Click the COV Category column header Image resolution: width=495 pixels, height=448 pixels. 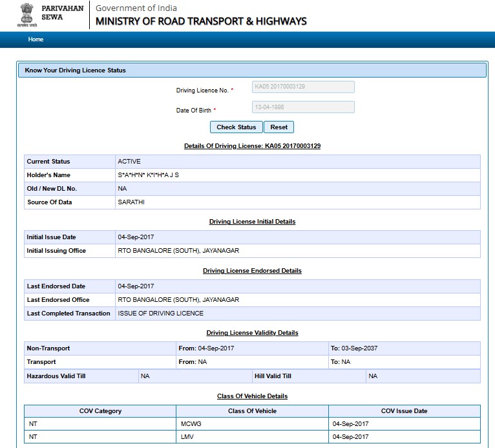[x=100, y=411]
